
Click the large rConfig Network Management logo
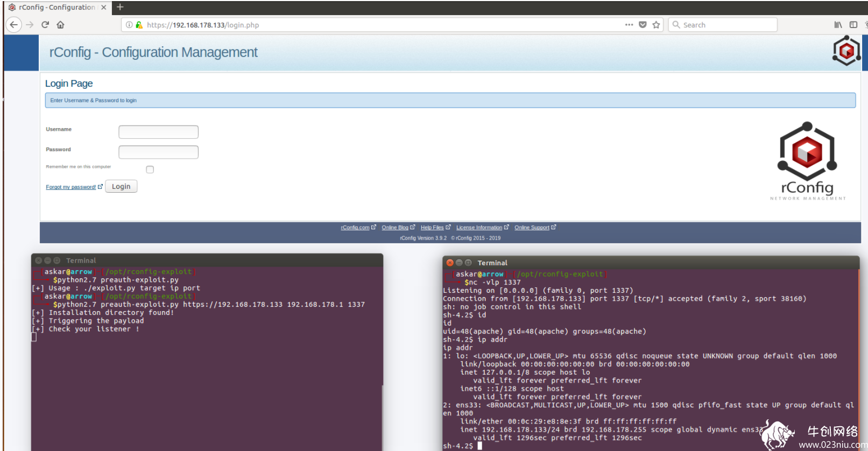[x=807, y=161]
